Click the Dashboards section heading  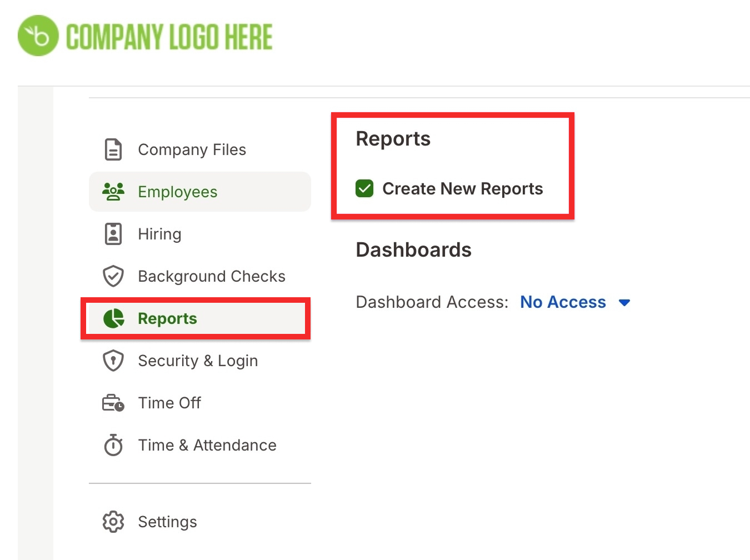414,250
